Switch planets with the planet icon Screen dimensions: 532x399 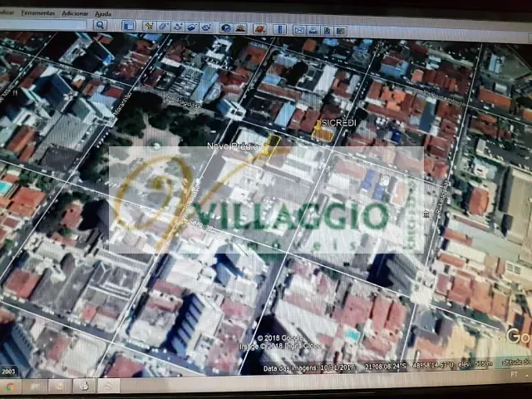(260, 29)
